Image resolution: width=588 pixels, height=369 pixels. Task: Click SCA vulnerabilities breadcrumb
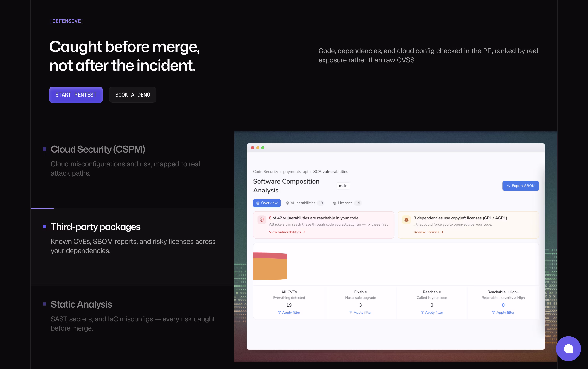pyautogui.click(x=331, y=172)
